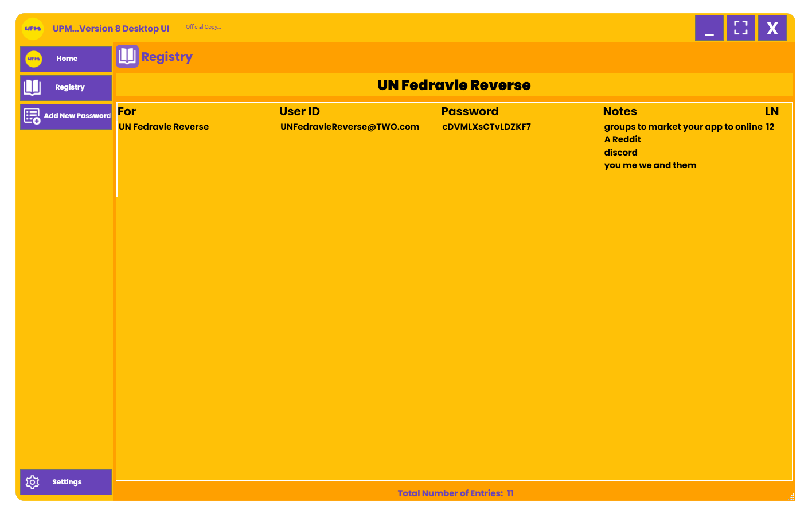Click the UPM logo in title bar
Viewport: 812px width, 513px height.
coord(33,28)
